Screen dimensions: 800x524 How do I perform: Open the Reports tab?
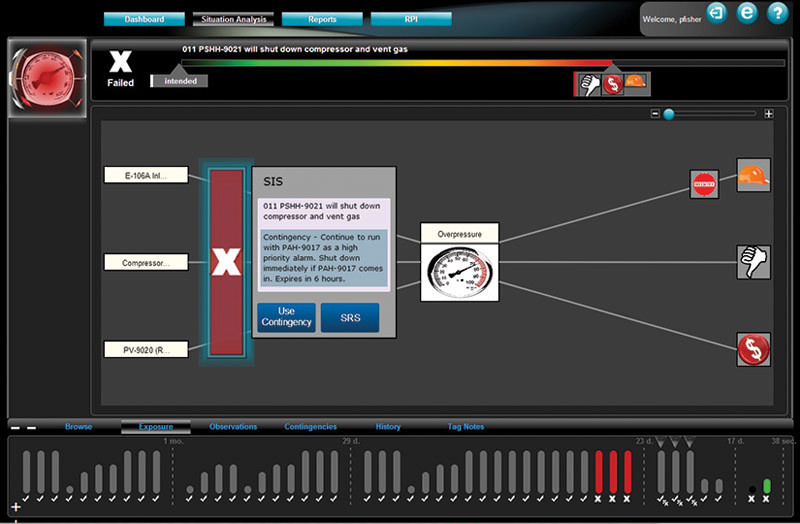point(322,19)
